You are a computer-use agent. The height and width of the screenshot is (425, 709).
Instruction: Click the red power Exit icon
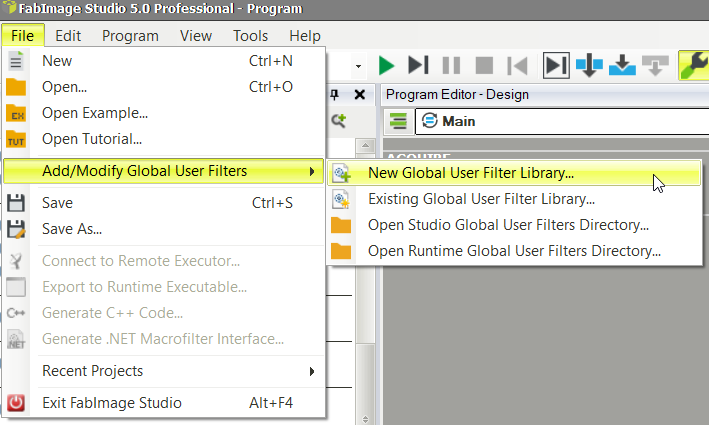[16, 402]
